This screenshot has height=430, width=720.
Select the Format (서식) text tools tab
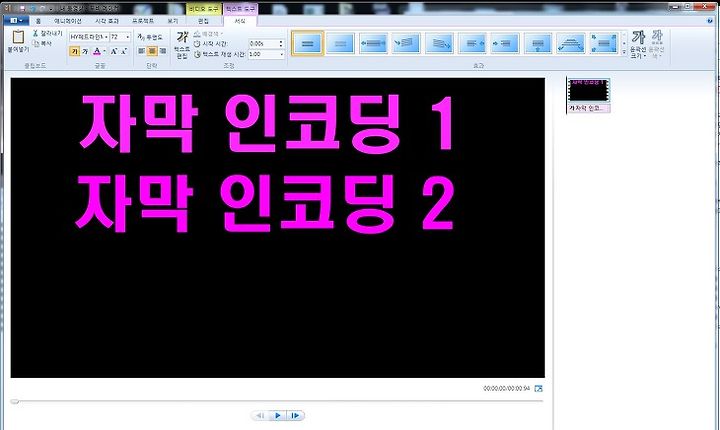tap(240, 21)
